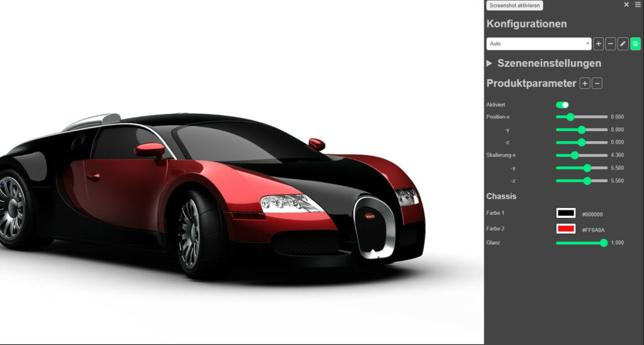The height and width of the screenshot is (345, 644).
Task: Click the Produktparameter heading
Action: (x=531, y=84)
